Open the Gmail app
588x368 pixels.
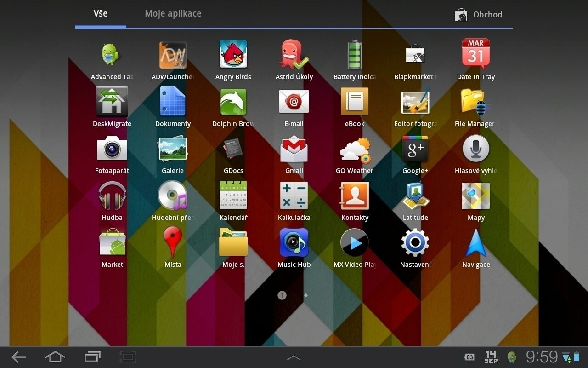tap(294, 149)
